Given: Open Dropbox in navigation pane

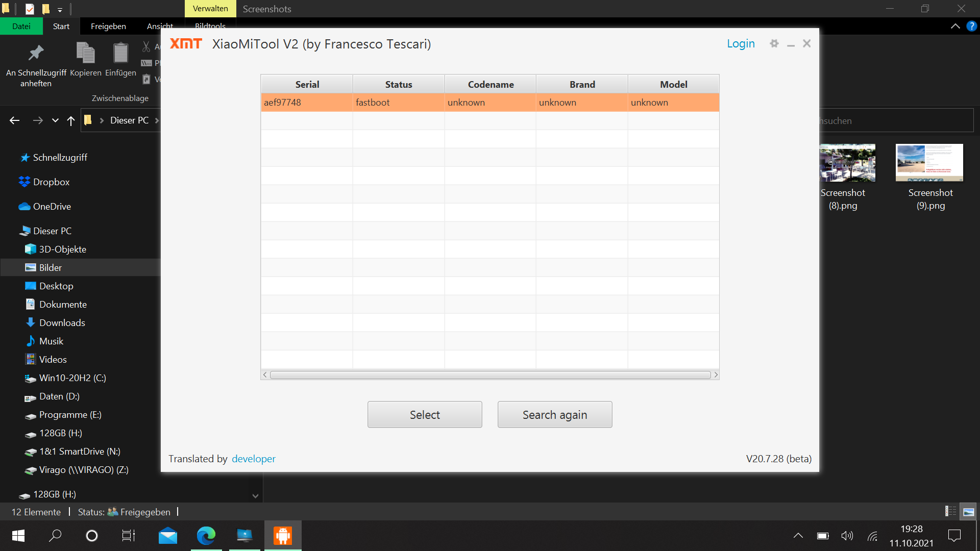Looking at the screenshot, I should tap(51, 182).
